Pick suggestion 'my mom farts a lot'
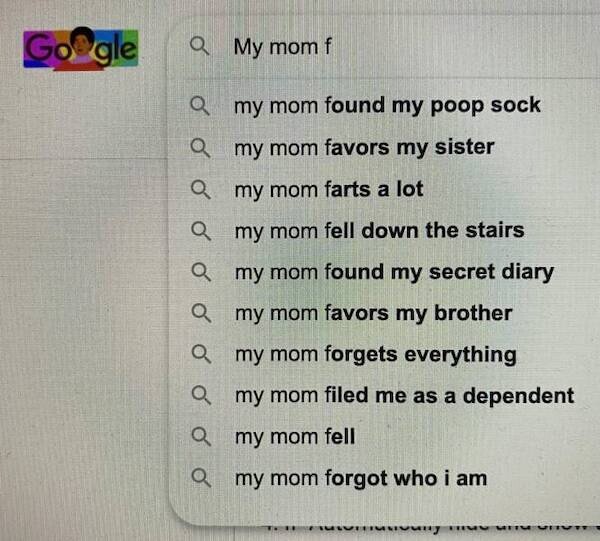Screen dimensions: 600x541 (329, 188)
